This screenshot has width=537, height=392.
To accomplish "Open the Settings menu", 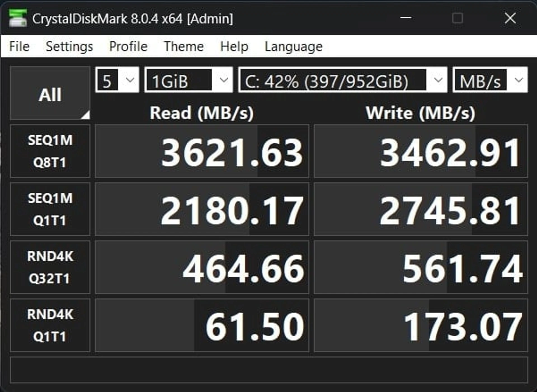I will 69,46.
